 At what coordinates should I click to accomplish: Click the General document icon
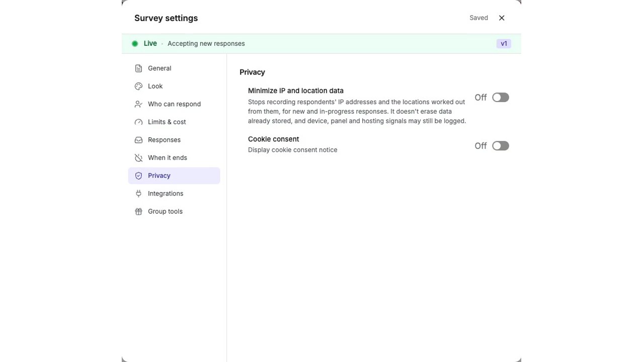(x=138, y=68)
